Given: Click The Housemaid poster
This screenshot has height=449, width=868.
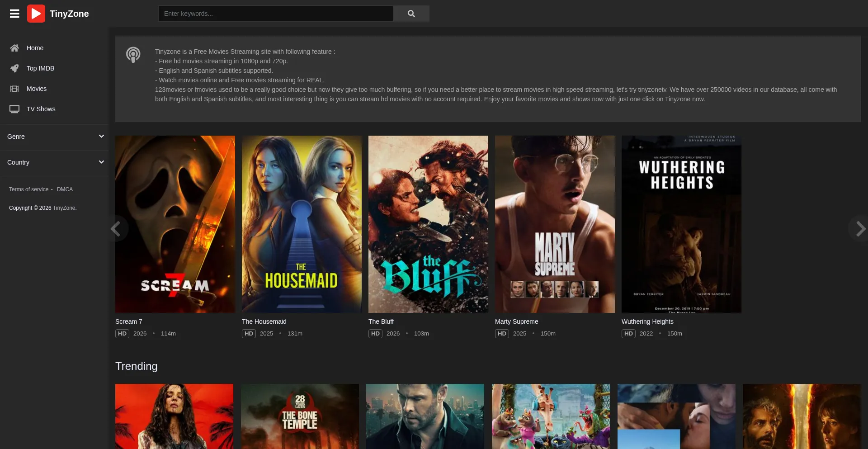Looking at the screenshot, I should pos(302,224).
